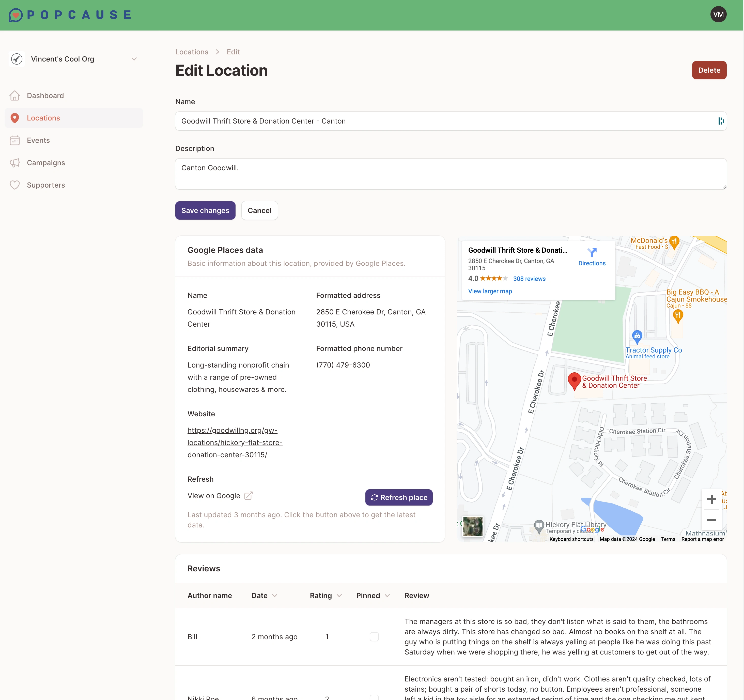Sort reviews by the Pinned column
744x700 pixels.
point(373,596)
